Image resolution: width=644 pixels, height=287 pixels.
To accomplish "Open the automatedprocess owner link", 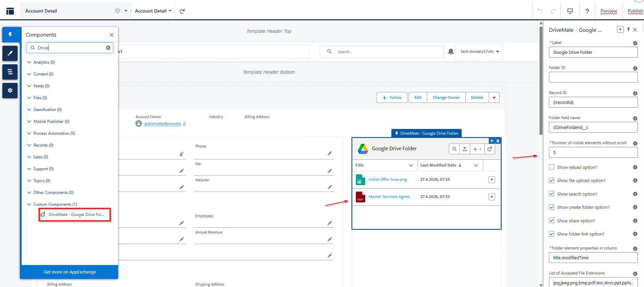I will click(x=163, y=124).
